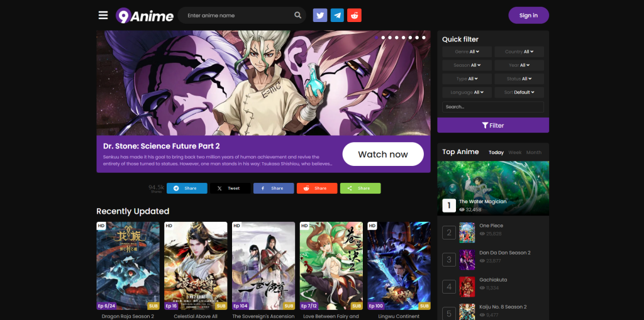Click the Ep 6/24 badge
644x320 pixels.
point(106,306)
